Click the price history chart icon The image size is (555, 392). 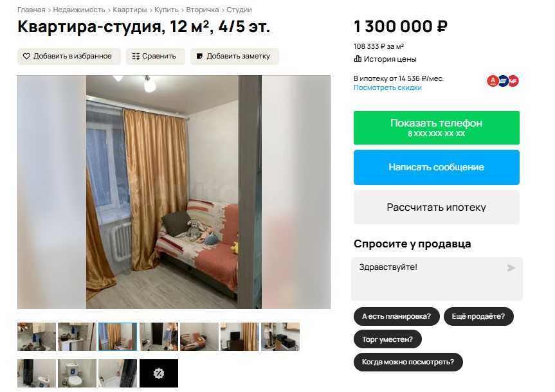click(358, 58)
